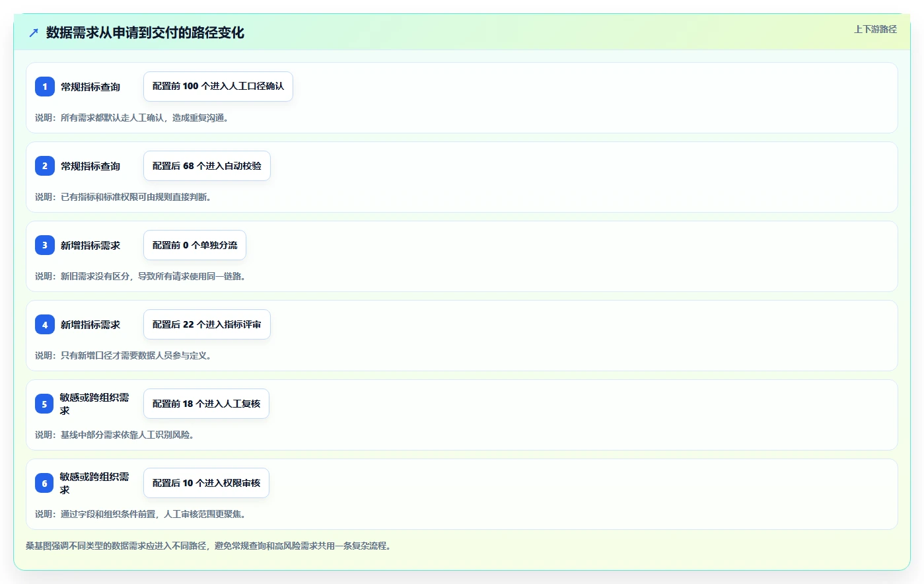Click the chip 配置前 0 个单独分流
This screenshot has height=584, width=924.
(x=195, y=245)
